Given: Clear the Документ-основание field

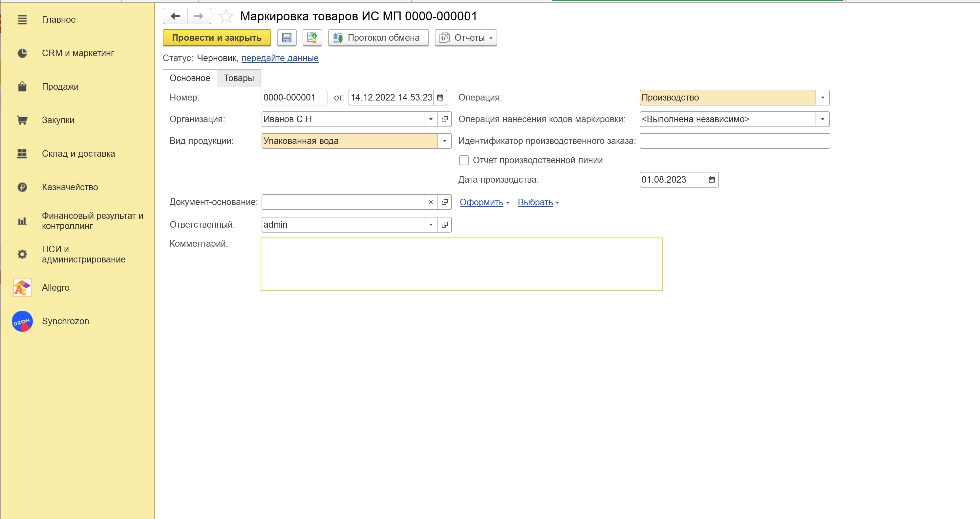Looking at the screenshot, I should 431,202.
